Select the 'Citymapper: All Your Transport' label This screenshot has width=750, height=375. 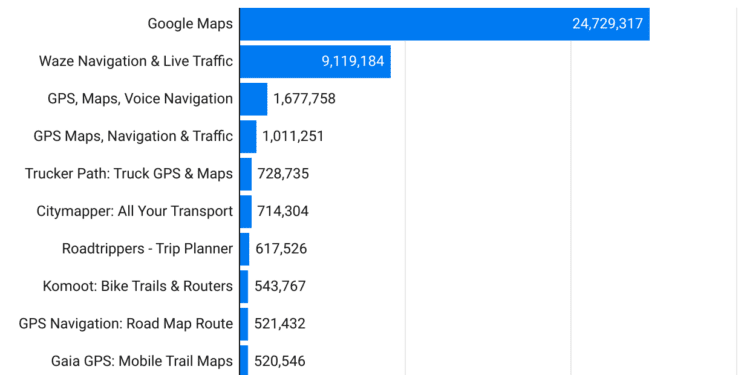[x=134, y=211]
